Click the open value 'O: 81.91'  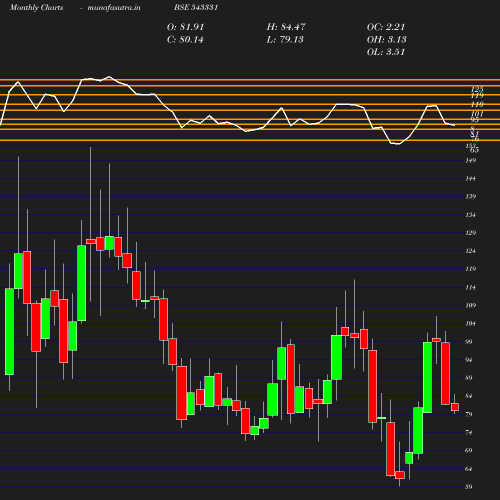click(185, 27)
